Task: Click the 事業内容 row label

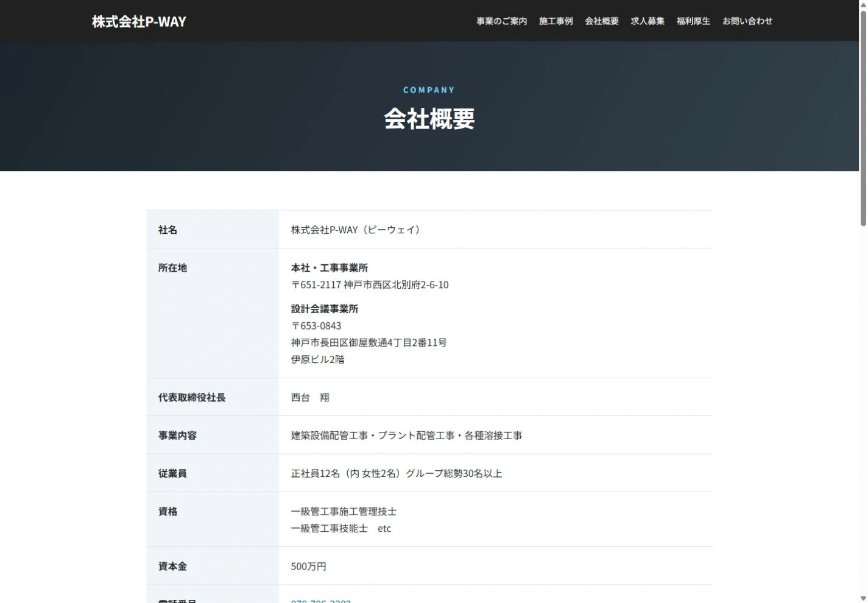Action: [177, 435]
